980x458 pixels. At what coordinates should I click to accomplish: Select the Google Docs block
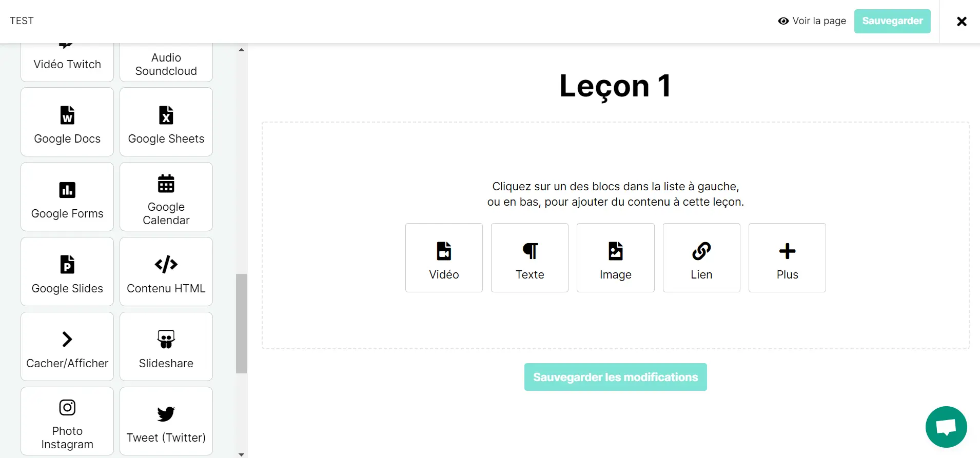(67, 122)
